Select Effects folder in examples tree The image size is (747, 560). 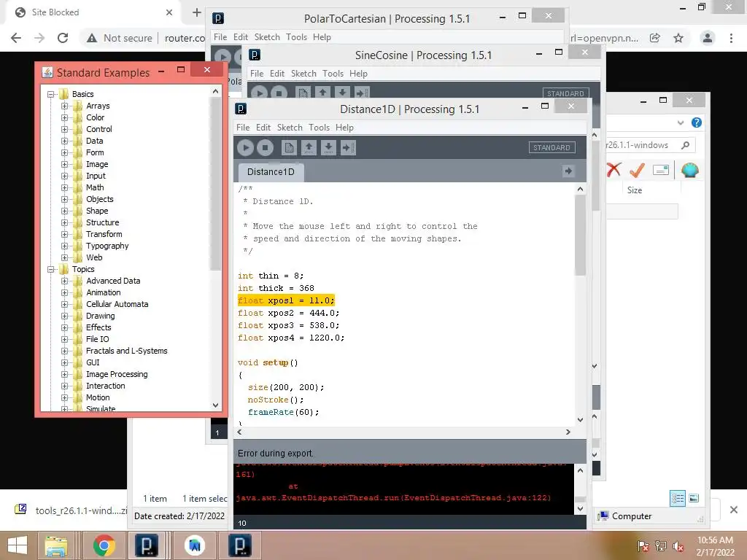[x=98, y=327]
